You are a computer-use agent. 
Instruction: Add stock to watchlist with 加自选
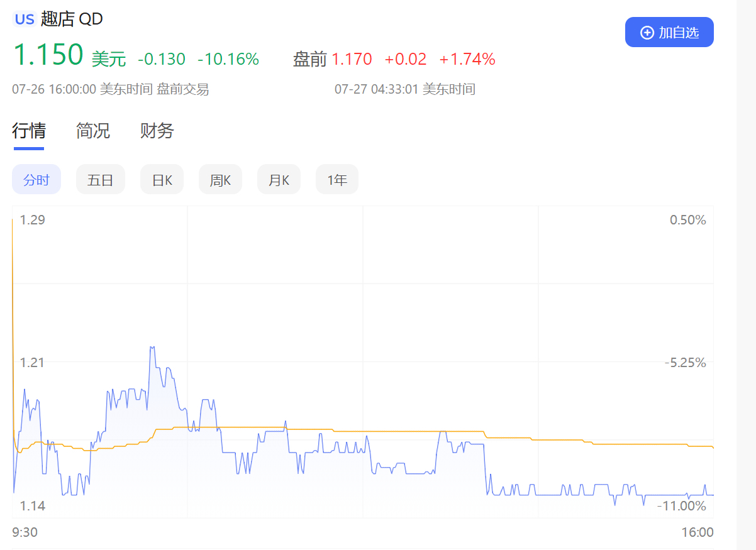pyautogui.click(x=669, y=32)
